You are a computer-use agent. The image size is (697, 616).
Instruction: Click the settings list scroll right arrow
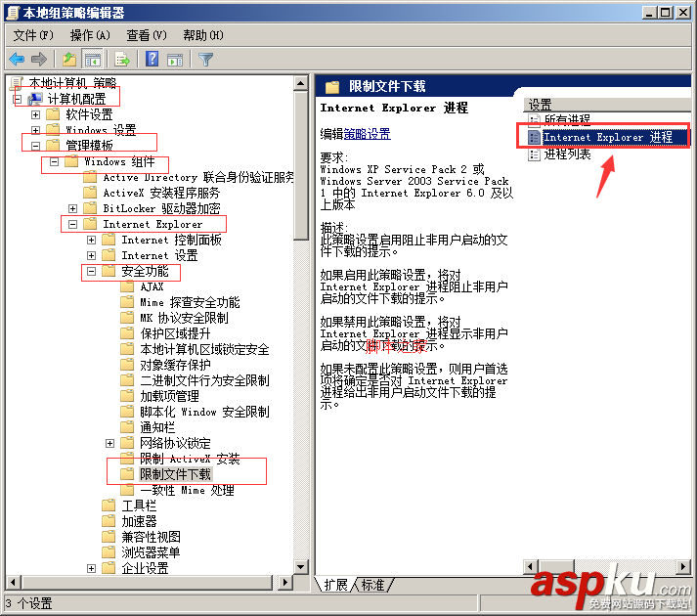683,567
